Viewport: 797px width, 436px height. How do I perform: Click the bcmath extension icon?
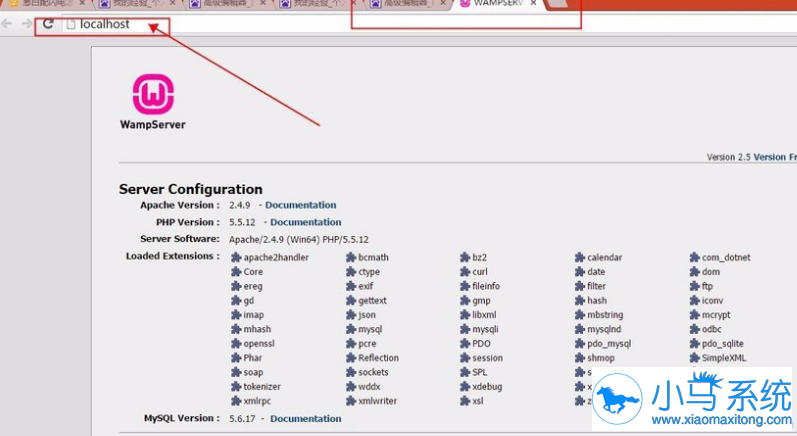(351, 257)
